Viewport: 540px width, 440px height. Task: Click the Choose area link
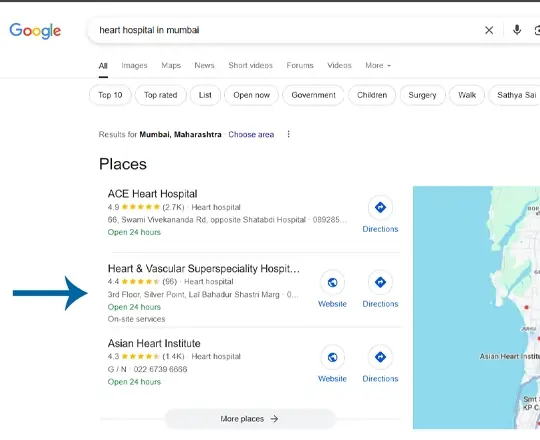pos(251,134)
